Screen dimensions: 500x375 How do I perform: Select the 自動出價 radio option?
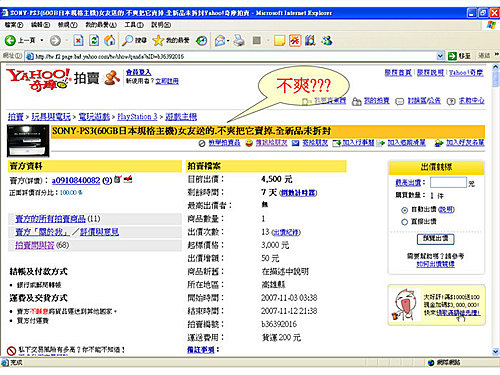(404, 210)
